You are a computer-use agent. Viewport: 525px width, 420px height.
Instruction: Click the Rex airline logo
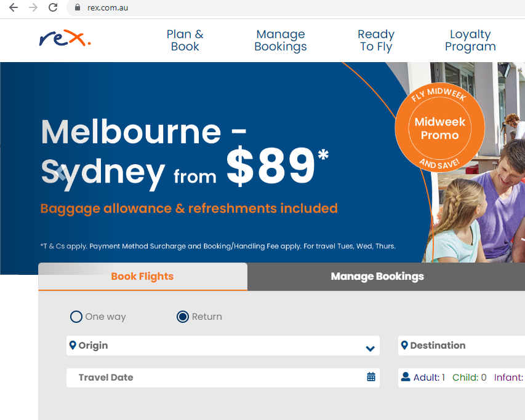click(65, 38)
